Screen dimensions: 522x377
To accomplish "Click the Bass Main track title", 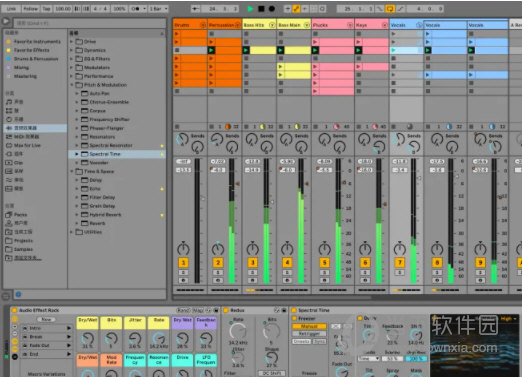I will pyautogui.click(x=289, y=25).
